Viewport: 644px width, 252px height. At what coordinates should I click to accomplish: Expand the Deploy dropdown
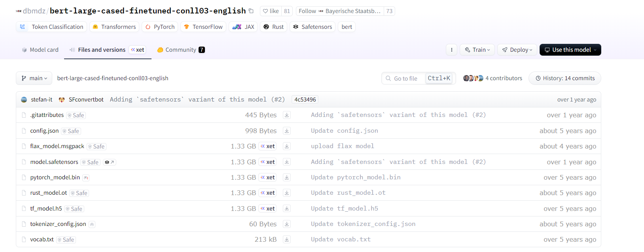coord(517,50)
